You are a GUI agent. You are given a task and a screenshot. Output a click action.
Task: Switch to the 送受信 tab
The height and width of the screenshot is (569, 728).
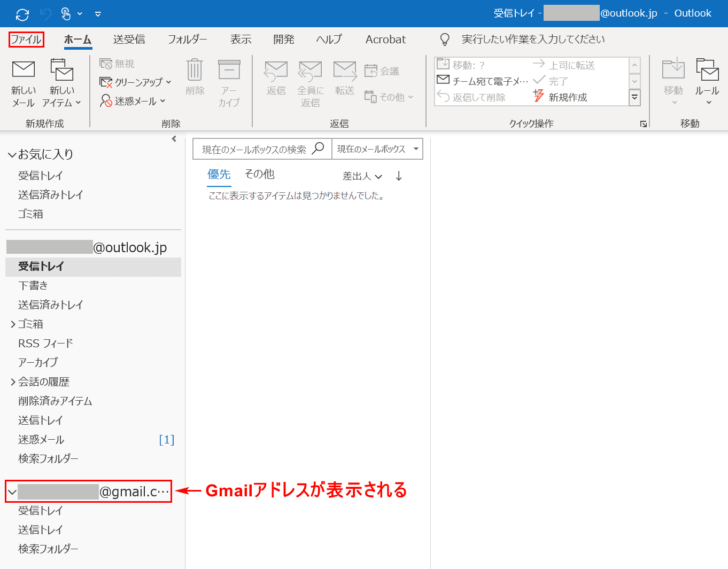[x=129, y=40]
